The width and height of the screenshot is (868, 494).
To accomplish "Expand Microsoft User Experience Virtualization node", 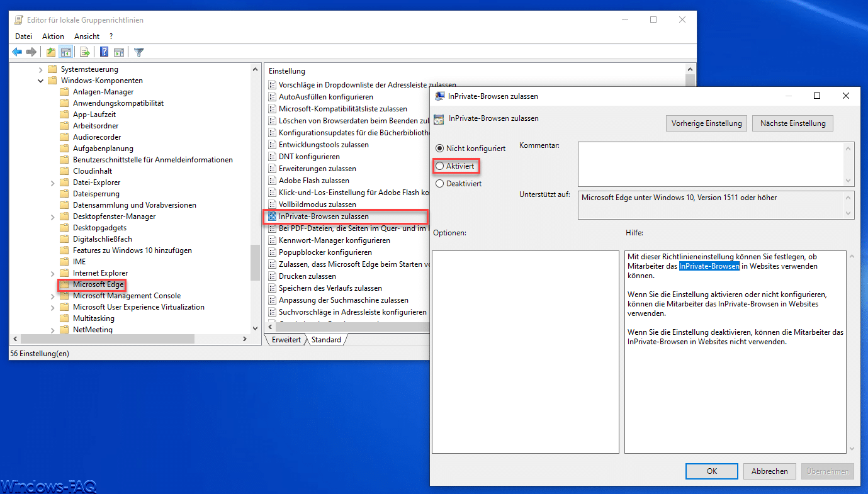I will 53,307.
